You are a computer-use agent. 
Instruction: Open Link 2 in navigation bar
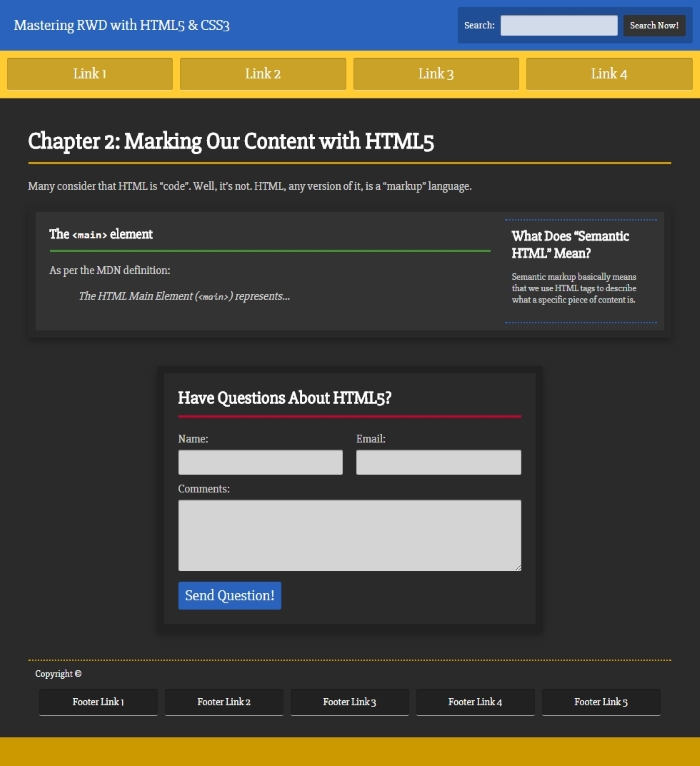[263, 74]
